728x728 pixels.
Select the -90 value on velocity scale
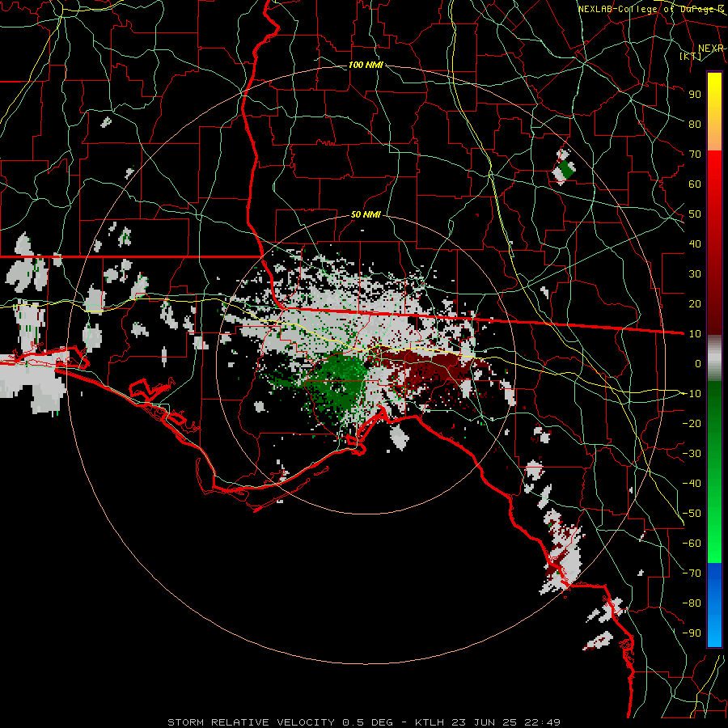[692, 633]
